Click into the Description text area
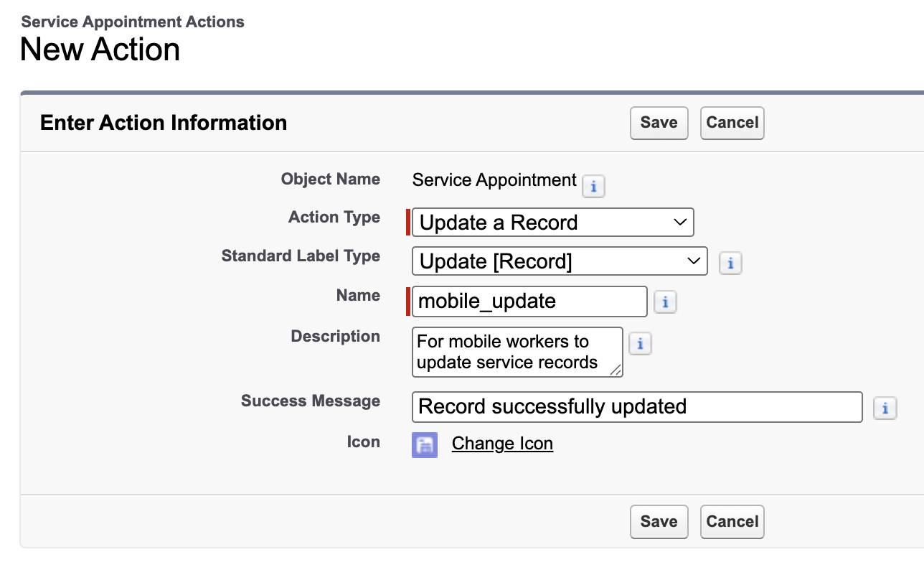The image size is (924, 570). click(x=517, y=352)
